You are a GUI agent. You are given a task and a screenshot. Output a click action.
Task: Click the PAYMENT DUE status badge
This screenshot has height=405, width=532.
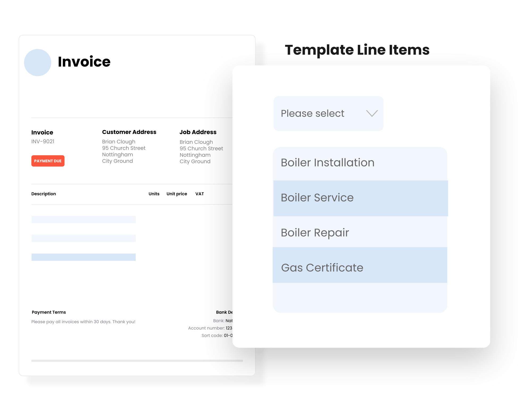click(48, 161)
